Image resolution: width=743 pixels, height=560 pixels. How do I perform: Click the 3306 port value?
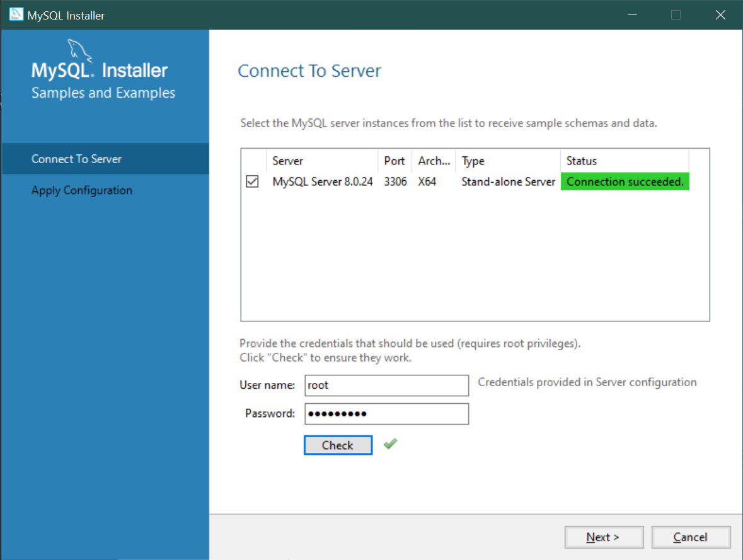point(395,181)
